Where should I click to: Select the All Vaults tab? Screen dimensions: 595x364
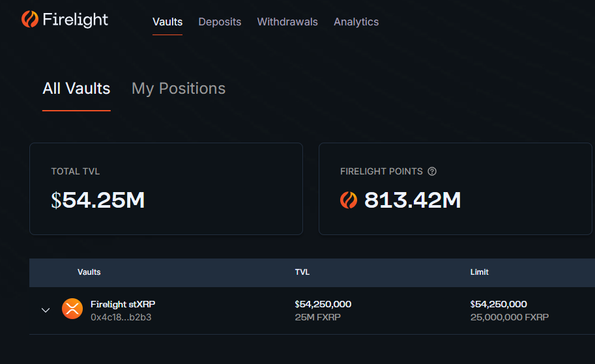pyautogui.click(x=76, y=89)
